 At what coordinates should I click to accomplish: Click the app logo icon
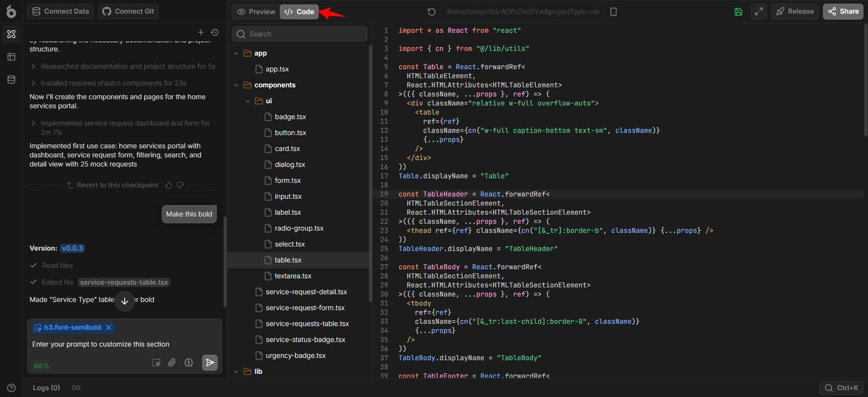(x=11, y=11)
